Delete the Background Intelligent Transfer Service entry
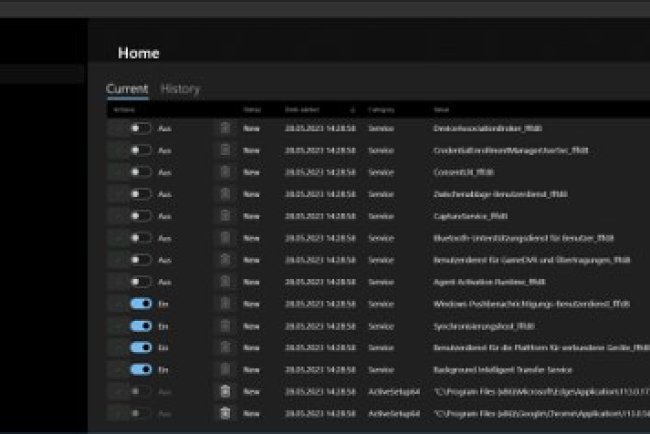Viewport: 650px width, 434px height. tap(225, 369)
